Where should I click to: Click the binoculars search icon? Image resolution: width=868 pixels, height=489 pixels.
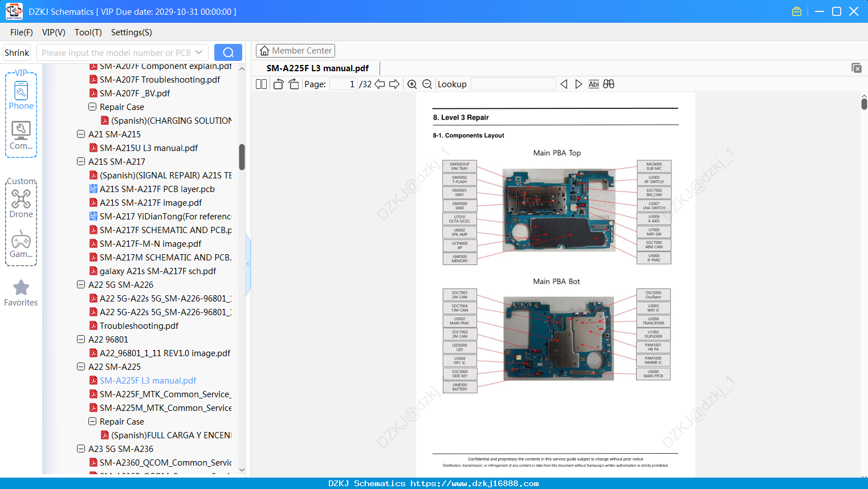pyautogui.click(x=609, y=84)
